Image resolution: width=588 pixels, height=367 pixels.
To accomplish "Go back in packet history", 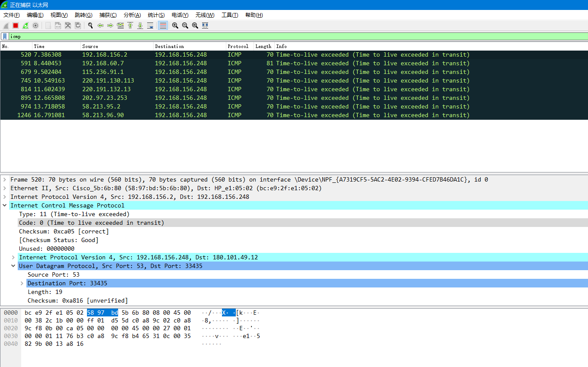I will [100, 26].
